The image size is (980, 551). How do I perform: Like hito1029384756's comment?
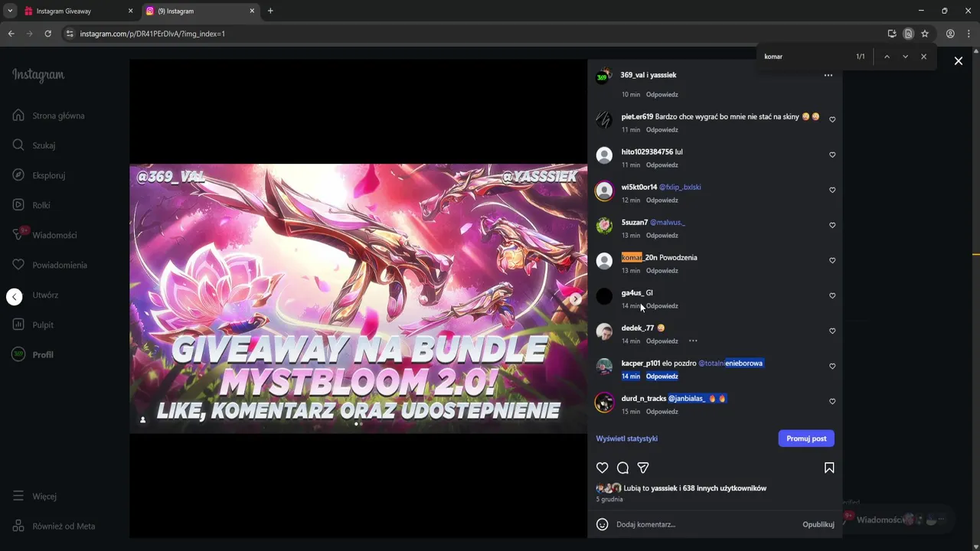(x=832, y=155)
